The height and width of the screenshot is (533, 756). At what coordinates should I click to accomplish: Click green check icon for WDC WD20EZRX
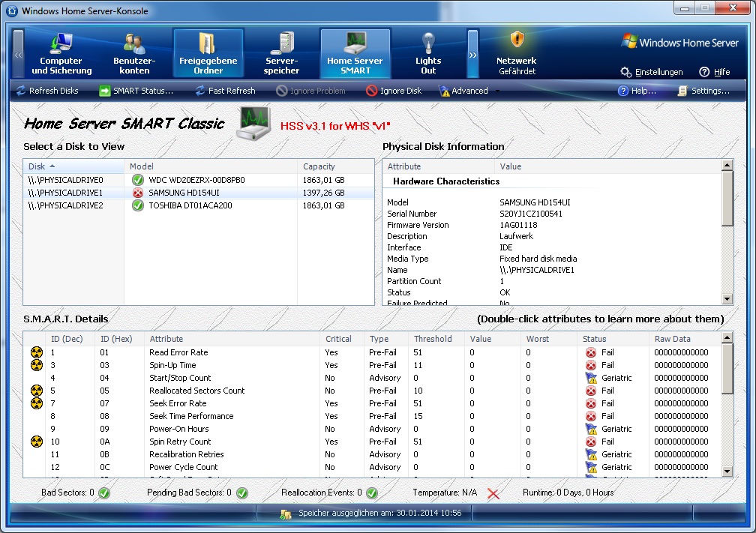tap(138, 180)
